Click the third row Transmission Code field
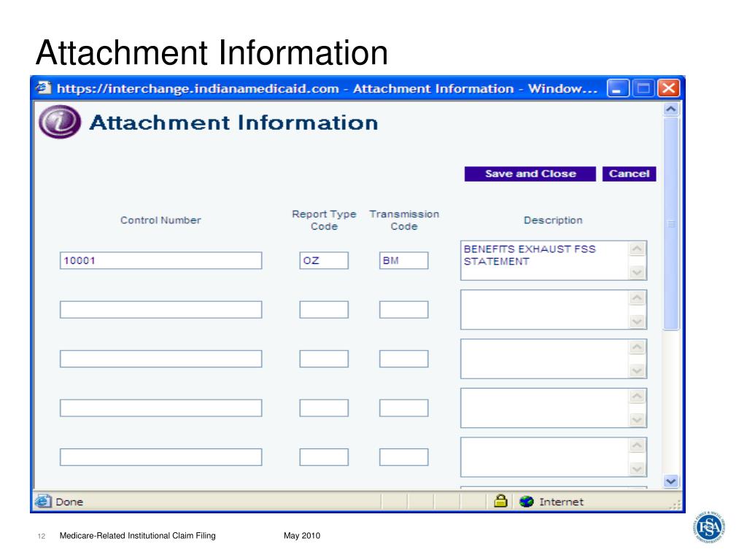747x560 pixels. (404, 359)
